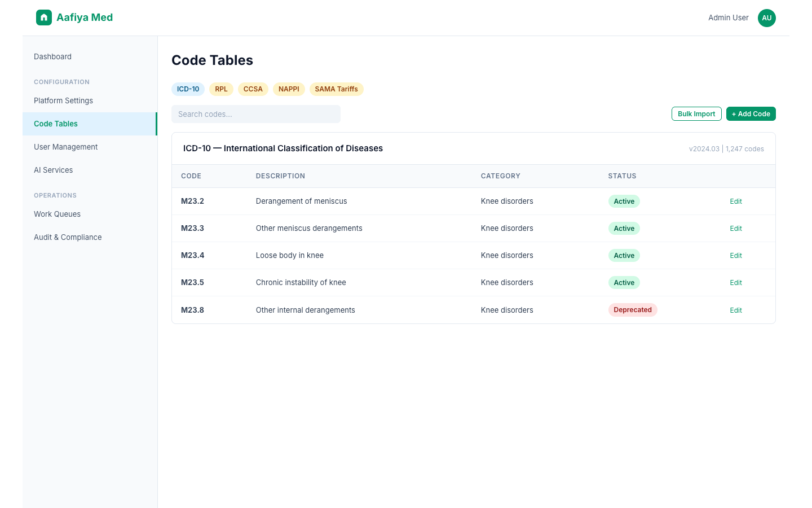Open Audit & Compliance
Viewport: 812px width, 508px height.
(90, 237)
